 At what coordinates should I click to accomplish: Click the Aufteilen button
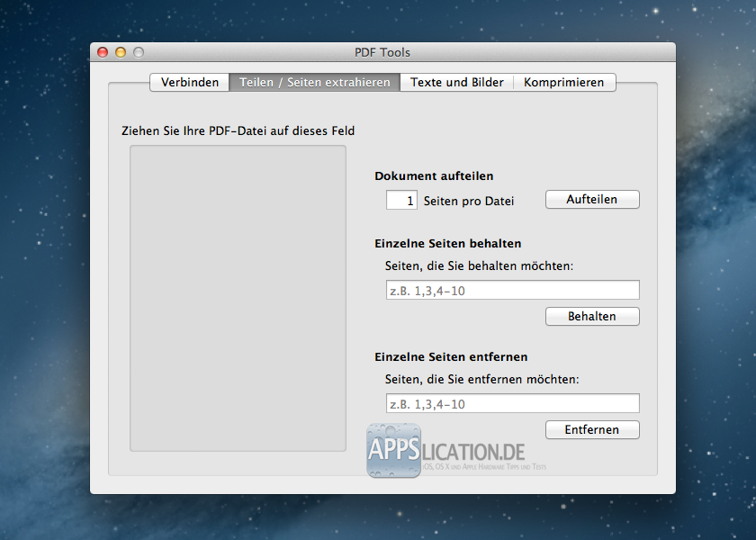pos(592,200)
